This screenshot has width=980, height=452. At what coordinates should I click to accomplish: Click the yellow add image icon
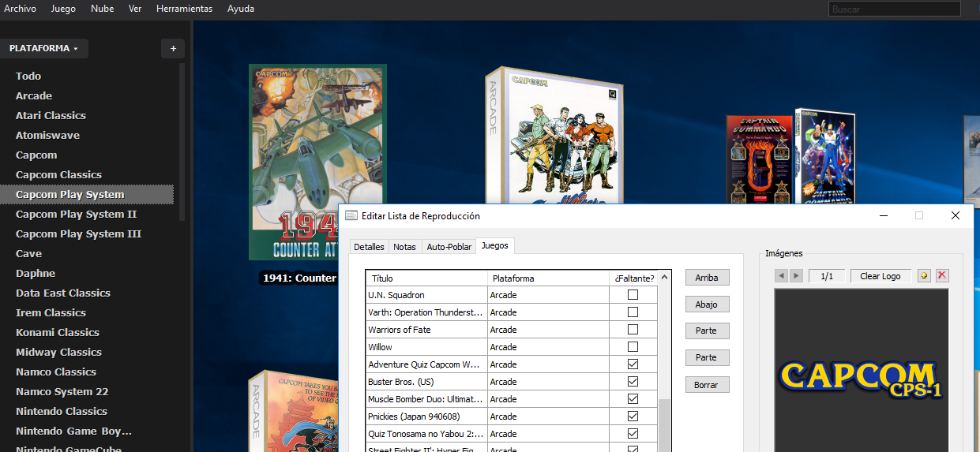point(925,275)
